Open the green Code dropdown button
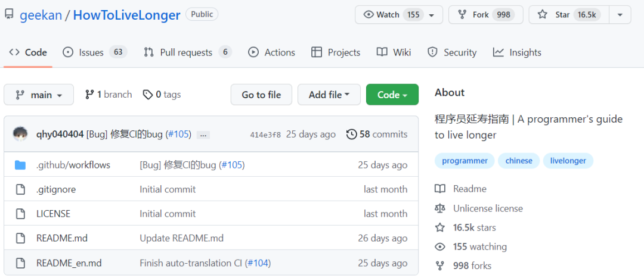 392,95
